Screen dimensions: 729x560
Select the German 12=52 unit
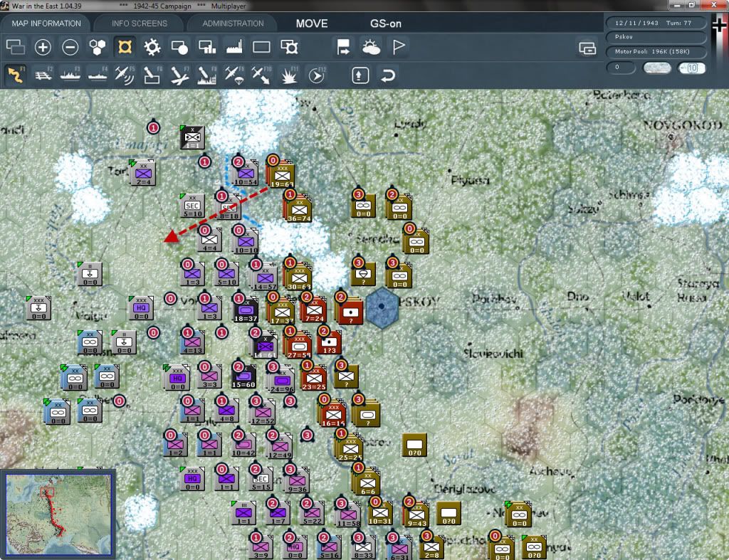point(263,413)
